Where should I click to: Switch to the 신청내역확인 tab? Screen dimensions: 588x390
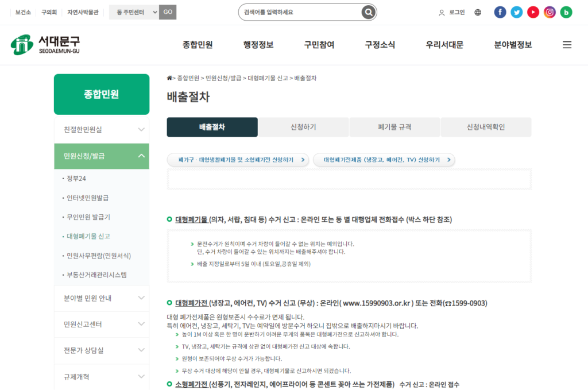tap(486, 127)
